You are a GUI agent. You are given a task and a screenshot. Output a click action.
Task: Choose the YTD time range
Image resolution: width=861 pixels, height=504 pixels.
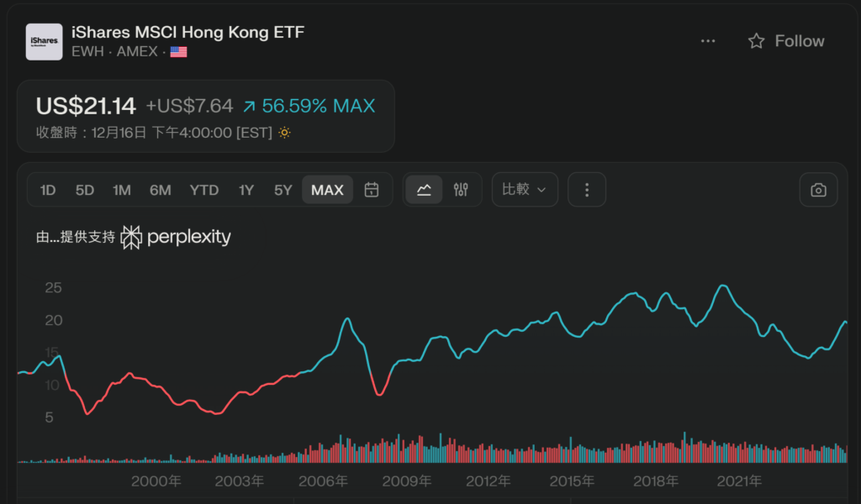(x=204, y=190)
